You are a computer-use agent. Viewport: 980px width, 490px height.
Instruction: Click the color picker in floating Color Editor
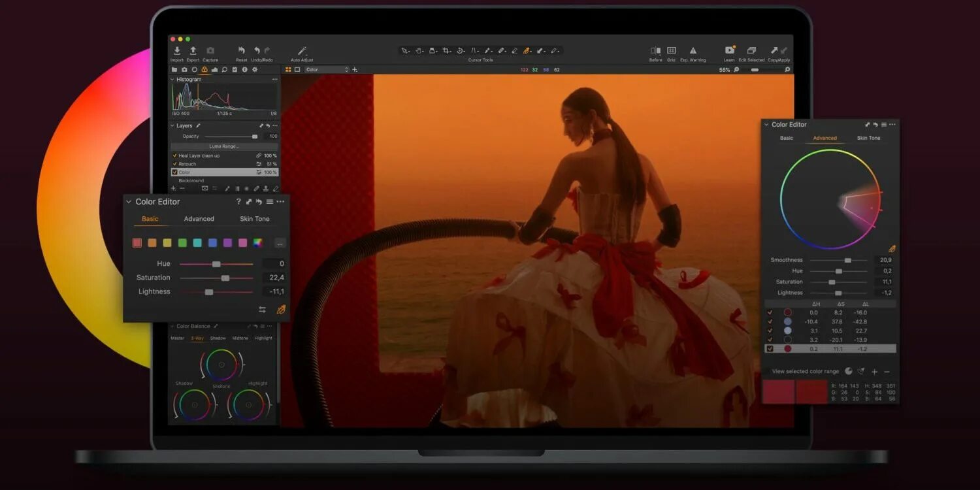281,310
